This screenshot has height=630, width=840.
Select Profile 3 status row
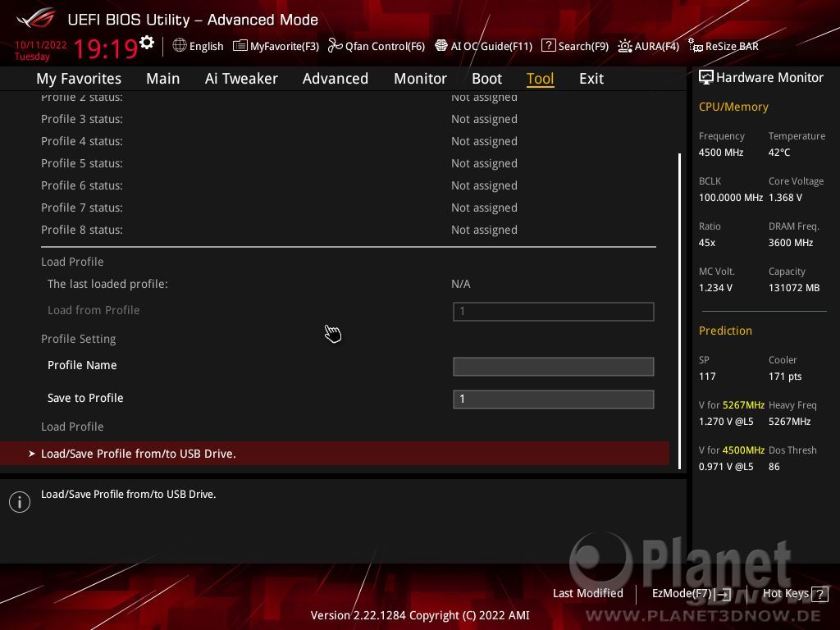pos(348,119)
